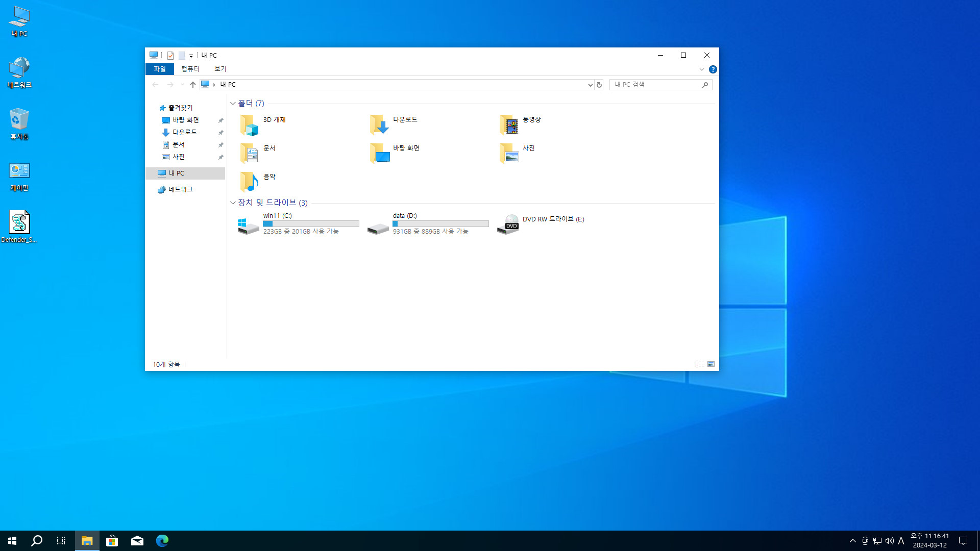Open the 사진 folder in main pane
Image resolution: width=980 pixels, height=551 pixels.
[517, 154]
